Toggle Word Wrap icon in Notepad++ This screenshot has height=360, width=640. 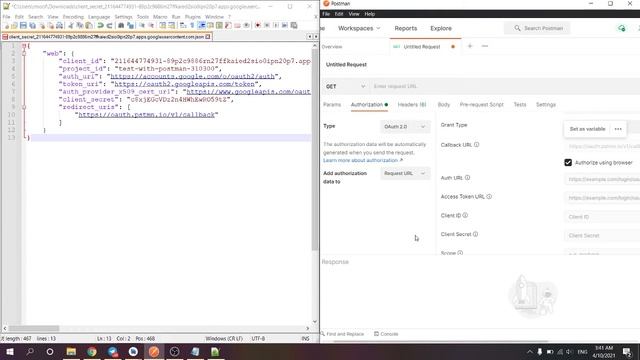pyautogui.click(x=183, y=25)
